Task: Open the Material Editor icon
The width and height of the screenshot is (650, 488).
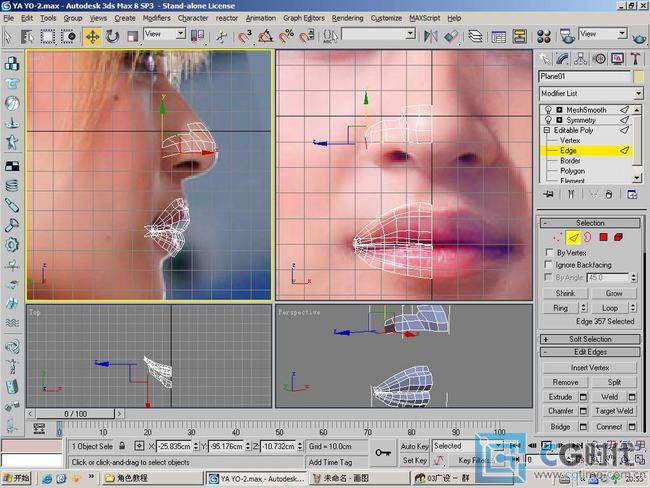Action: [543, 37]
